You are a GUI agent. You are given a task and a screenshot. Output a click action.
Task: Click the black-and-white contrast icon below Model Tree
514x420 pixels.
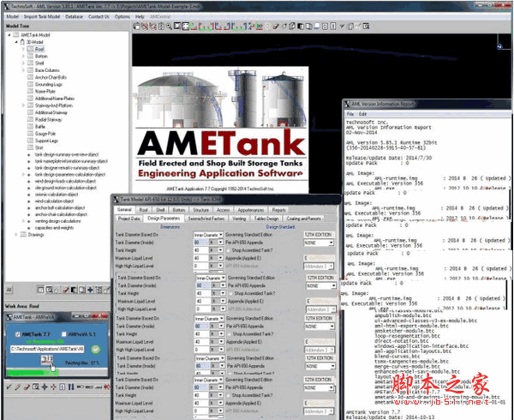tap(74, 290)
